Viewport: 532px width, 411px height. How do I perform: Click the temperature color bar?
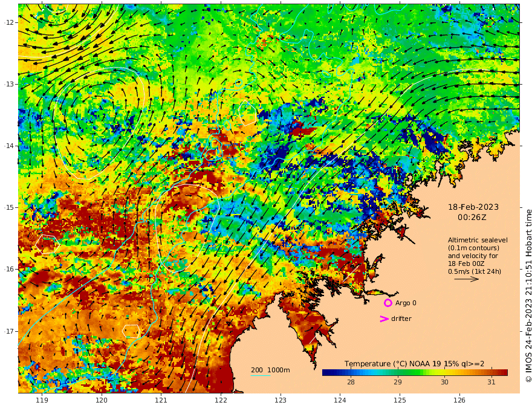(x=415, y=372)
